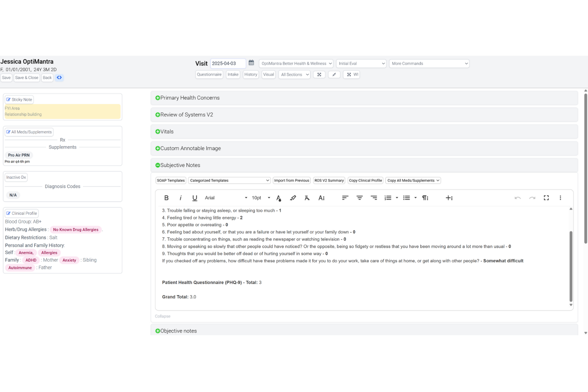Apply italic formatting in Subjective Notes
Image resolution: width=588 pixels, height=392 pixels.
click(x=181, y=197)
